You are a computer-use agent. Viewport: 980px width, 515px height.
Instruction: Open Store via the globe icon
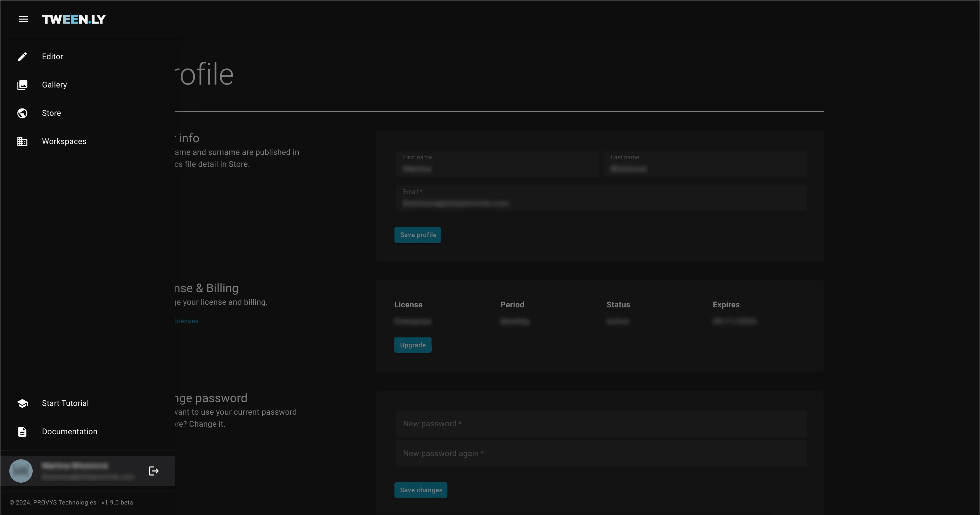click(x=22, y=113)
